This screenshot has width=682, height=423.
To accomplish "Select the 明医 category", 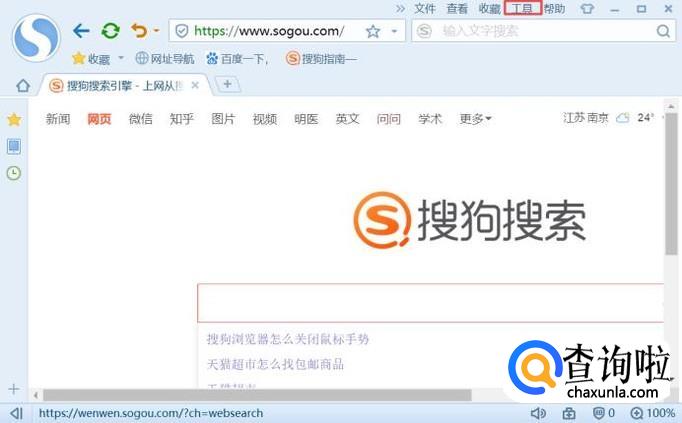I will coord(306,119).
